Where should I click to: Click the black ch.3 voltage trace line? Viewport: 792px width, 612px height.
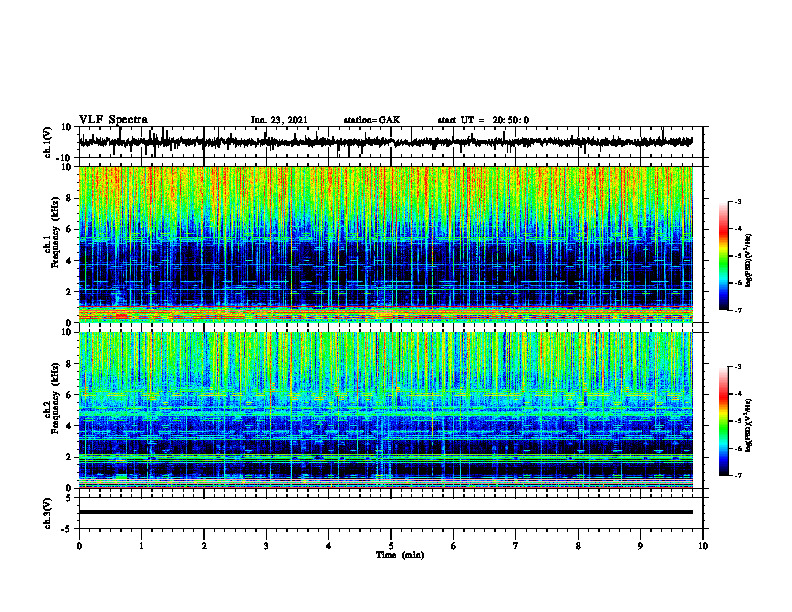click(386, 512)
